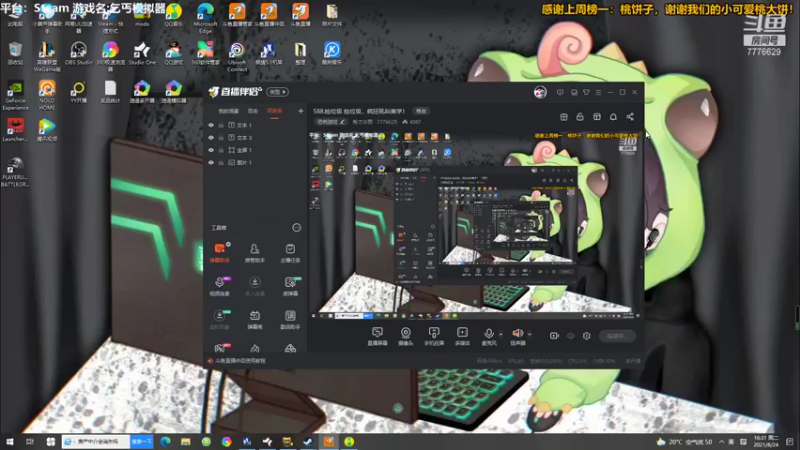Select the GeForce Experience desktop shortcut
Image resolution: width=800 pixels, height=450 pixels.
click(x=15, y=95)
